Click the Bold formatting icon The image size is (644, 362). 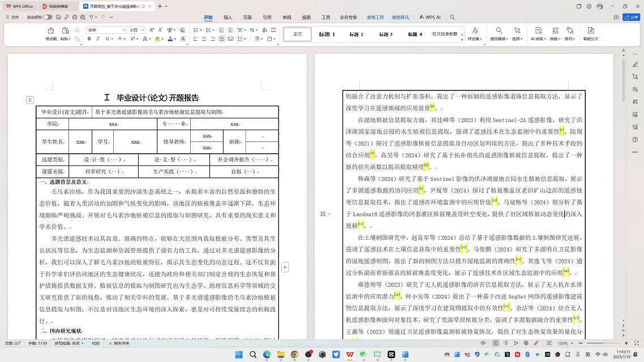point(89,39)
